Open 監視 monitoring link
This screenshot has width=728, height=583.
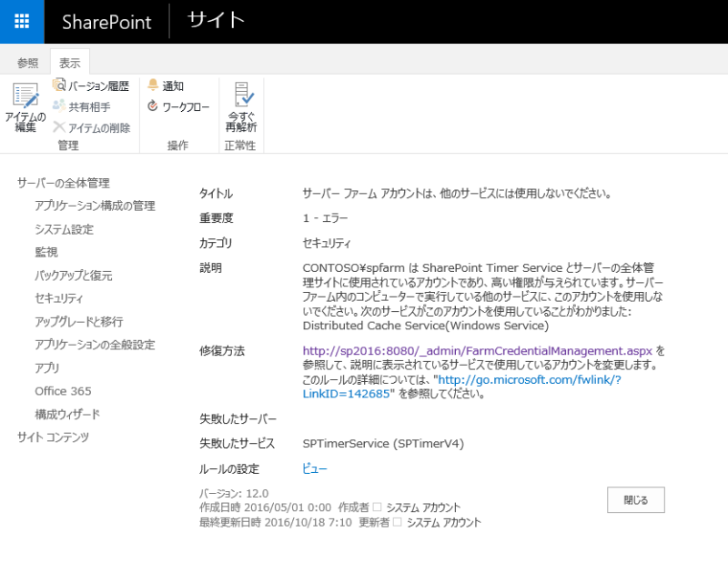pos(46,252)
